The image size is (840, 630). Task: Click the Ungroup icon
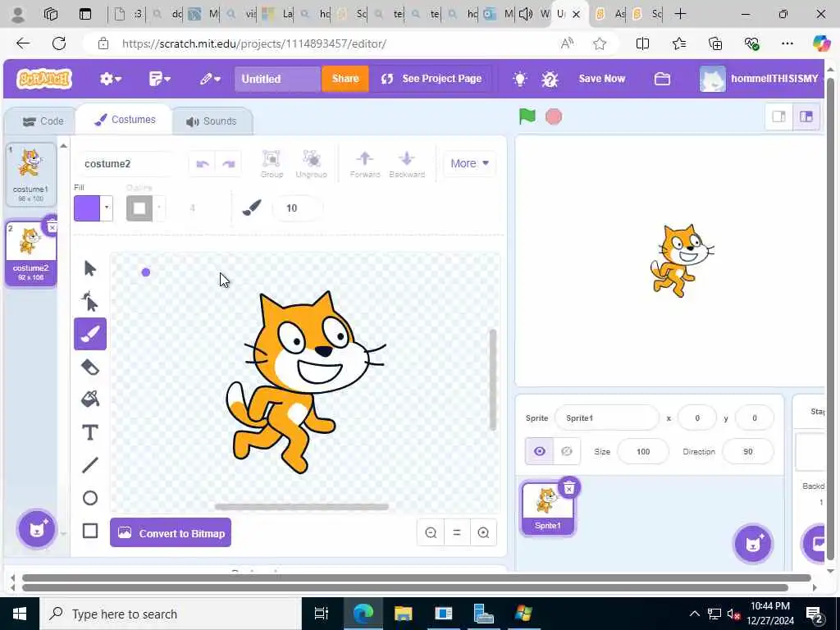311,164
